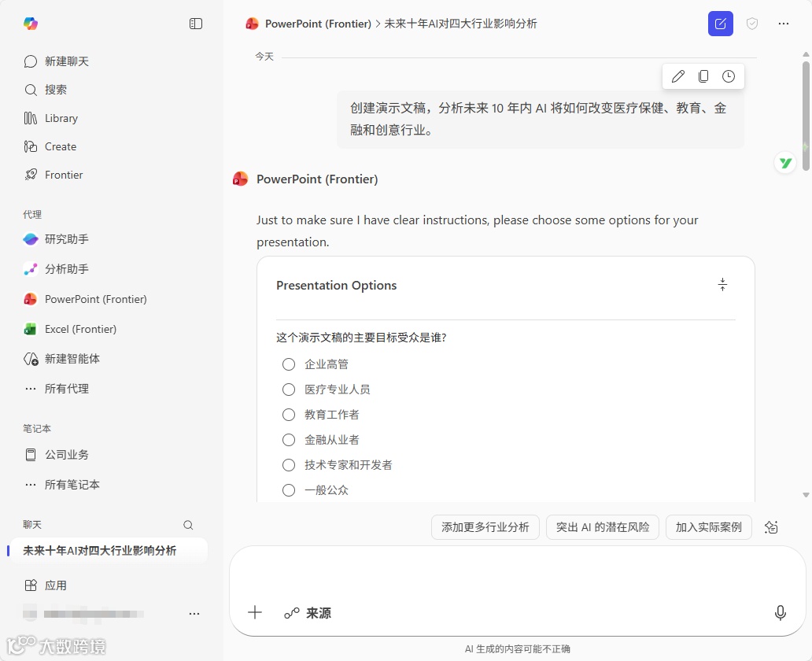Select PowerPoint (Frontier) agent in sidebar

point(86,300)
